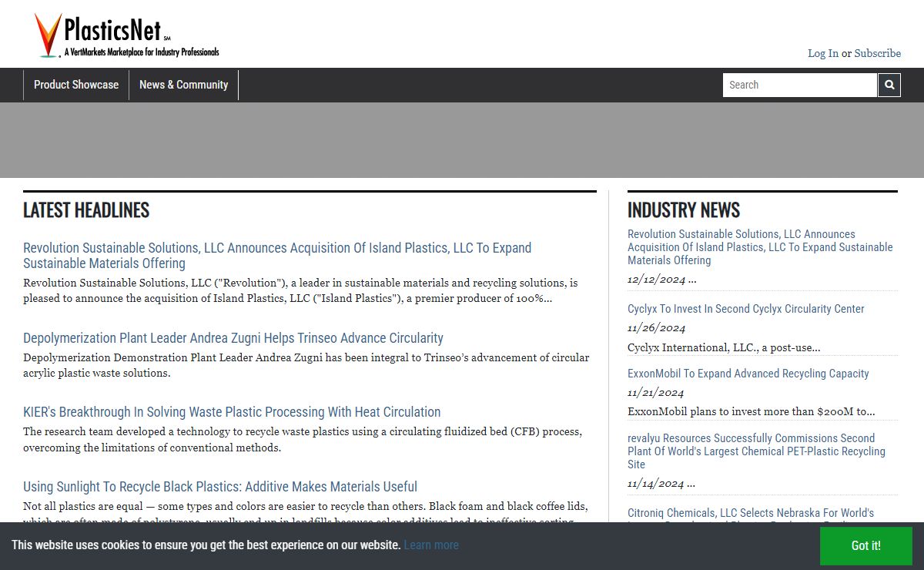
Task: Click the Subscribe link
Action: tap(877, 53)
